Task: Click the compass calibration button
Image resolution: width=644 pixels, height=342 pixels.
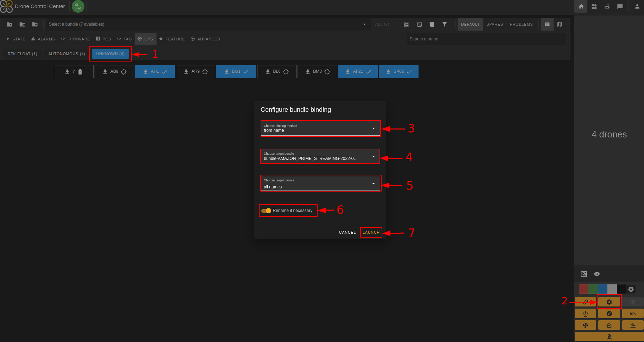Action: [609, 314]
